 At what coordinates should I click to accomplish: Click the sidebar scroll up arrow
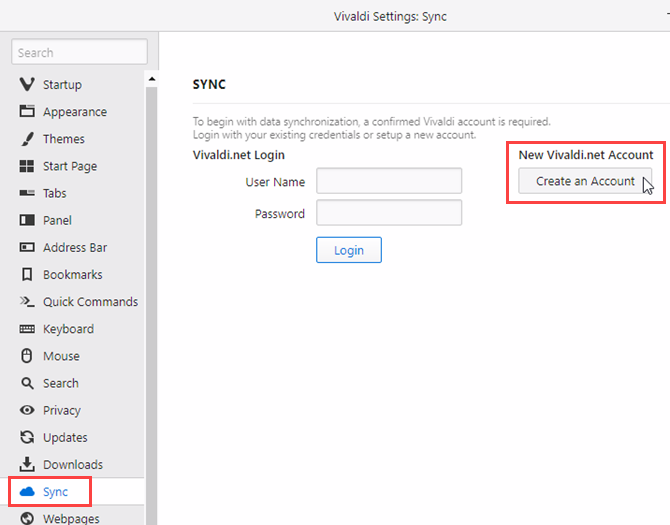pos(151,79)
